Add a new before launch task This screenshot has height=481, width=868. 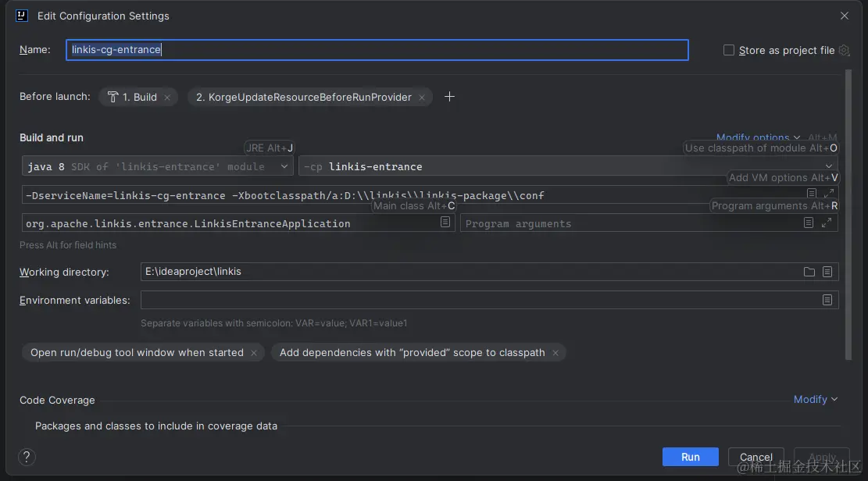click(x=449, y=97)
